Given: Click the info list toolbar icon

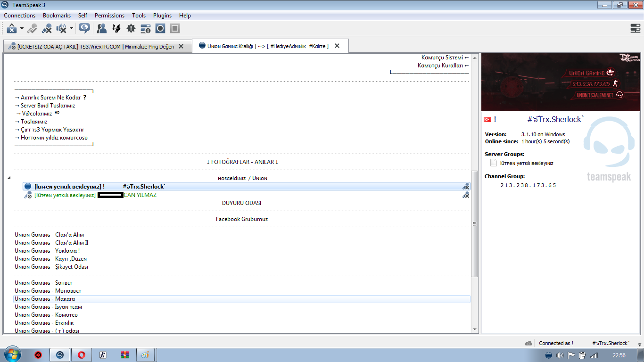Looking at the screenshot, I should pyautogui.click(x=146, y=28).
